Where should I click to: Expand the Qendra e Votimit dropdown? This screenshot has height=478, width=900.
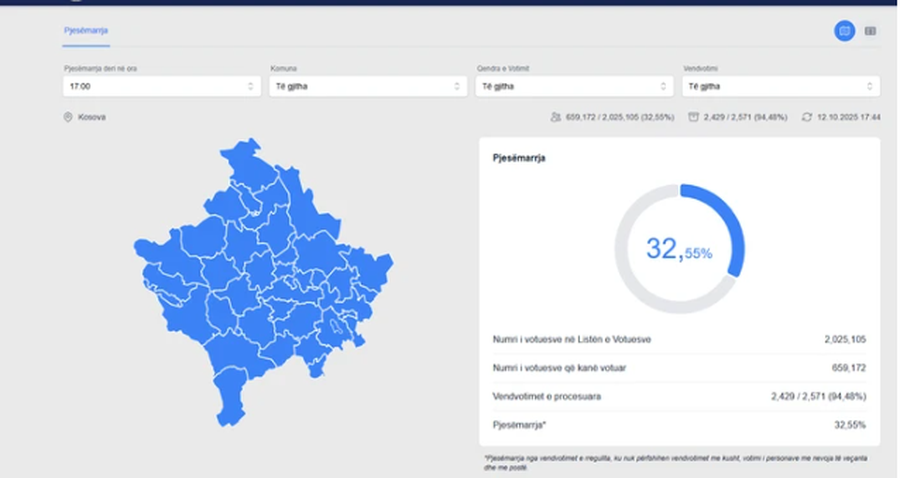pyautogui.click(x=573, y=87)
